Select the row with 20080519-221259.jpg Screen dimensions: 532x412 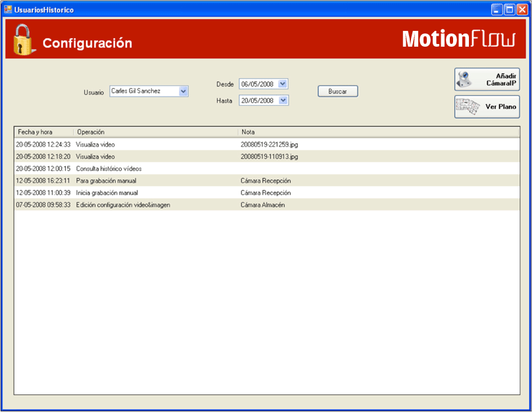pyautogui.click(x=269, y=145)
